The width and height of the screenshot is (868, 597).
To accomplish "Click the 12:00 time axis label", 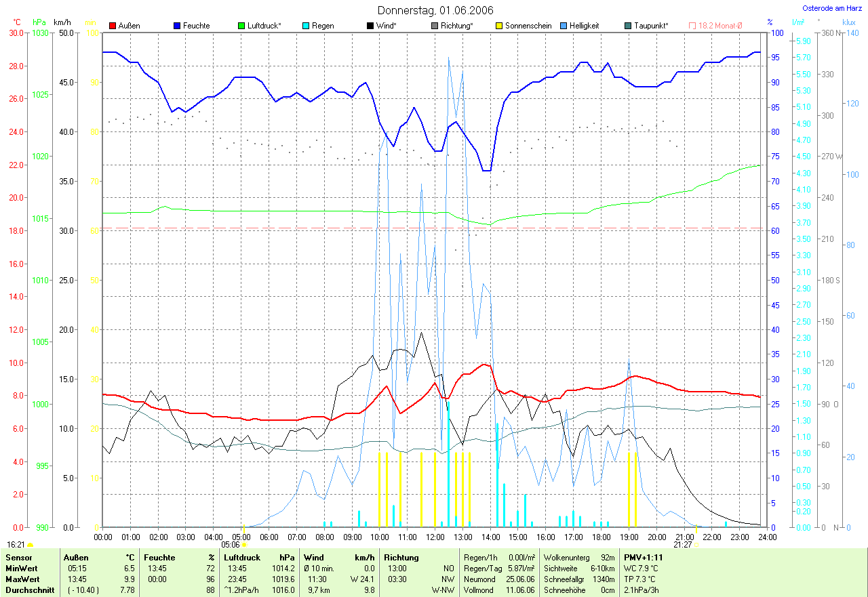I will click(435, 537).
